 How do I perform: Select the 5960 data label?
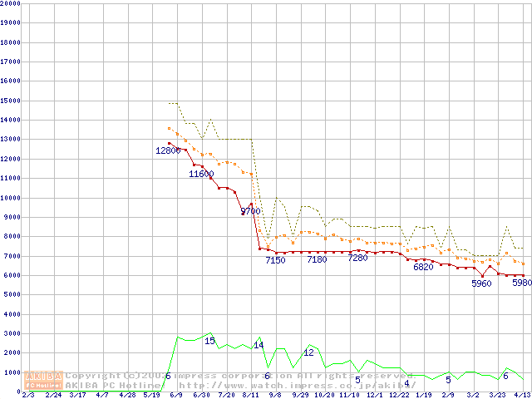pyautogui.click(x=481, y=283)
